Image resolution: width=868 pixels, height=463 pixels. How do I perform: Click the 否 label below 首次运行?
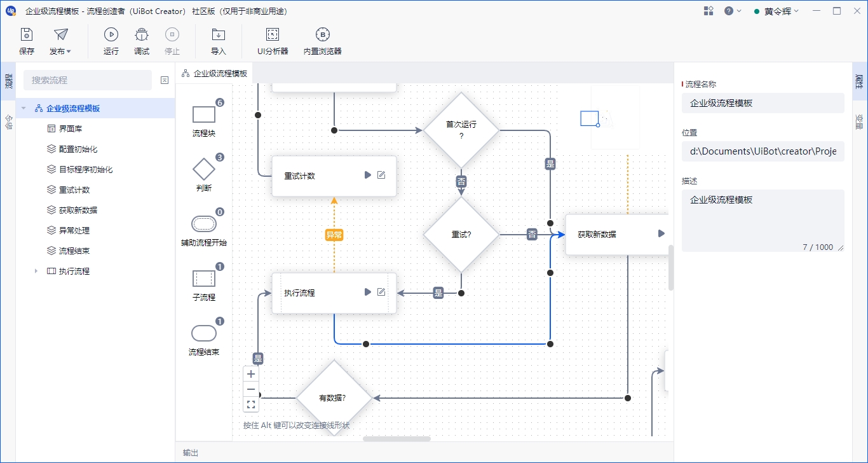461,182
